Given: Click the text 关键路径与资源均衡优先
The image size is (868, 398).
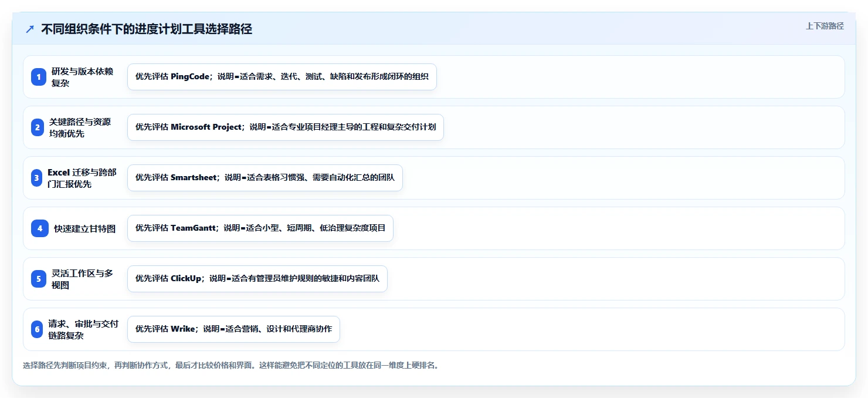Looking at the screenshot, I should click(80, 127).
